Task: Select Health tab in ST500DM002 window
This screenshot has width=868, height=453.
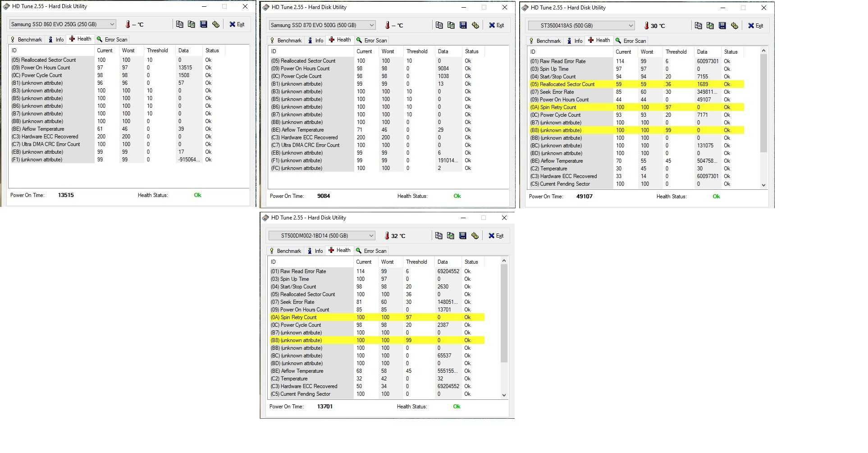Action: tap(340, 251)
